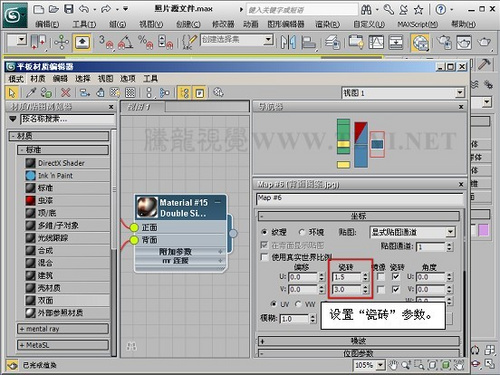Click the Help question mark icon
Image resolution: width=500 pixels, height=375 pixels.
tap(441, 9)
